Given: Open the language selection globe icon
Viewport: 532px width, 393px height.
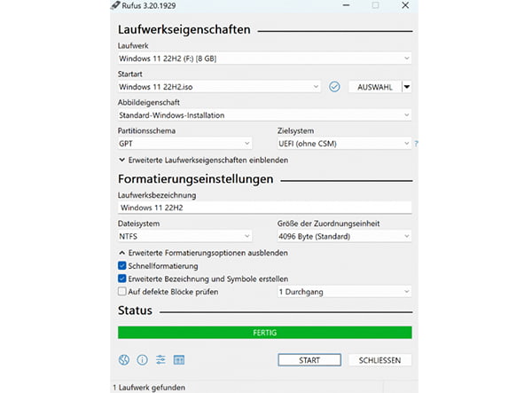Looking at the screenshot, I should pos(124,360).
